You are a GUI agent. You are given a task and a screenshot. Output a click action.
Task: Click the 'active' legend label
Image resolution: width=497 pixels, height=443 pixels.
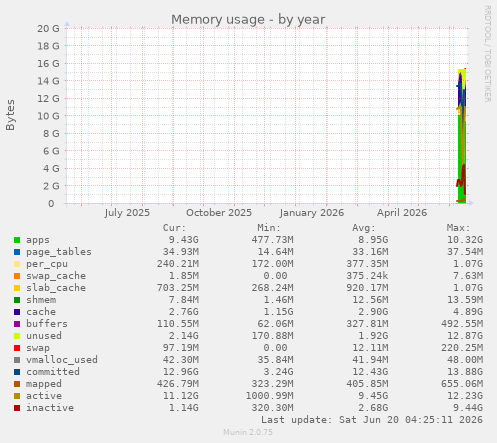coord(44,396)
